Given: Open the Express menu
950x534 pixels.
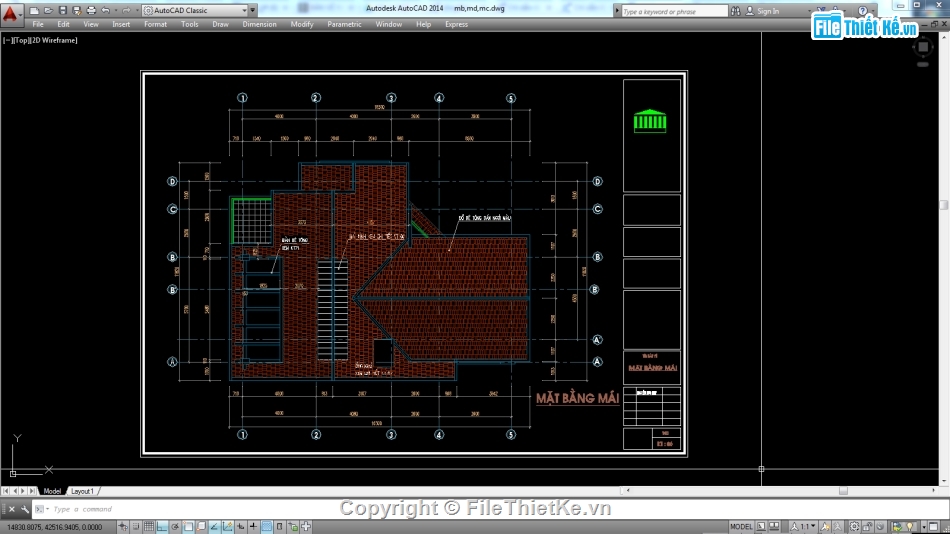Looking at the screenshot, I should pos(456,24).
